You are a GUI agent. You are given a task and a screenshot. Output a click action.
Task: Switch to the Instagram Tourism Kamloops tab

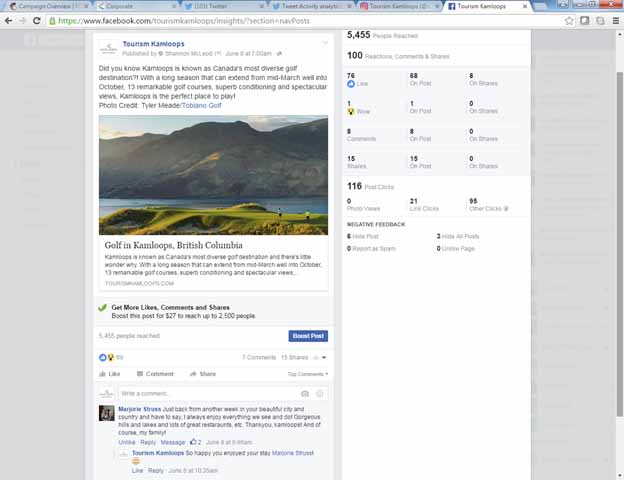[x=399, y=6]
